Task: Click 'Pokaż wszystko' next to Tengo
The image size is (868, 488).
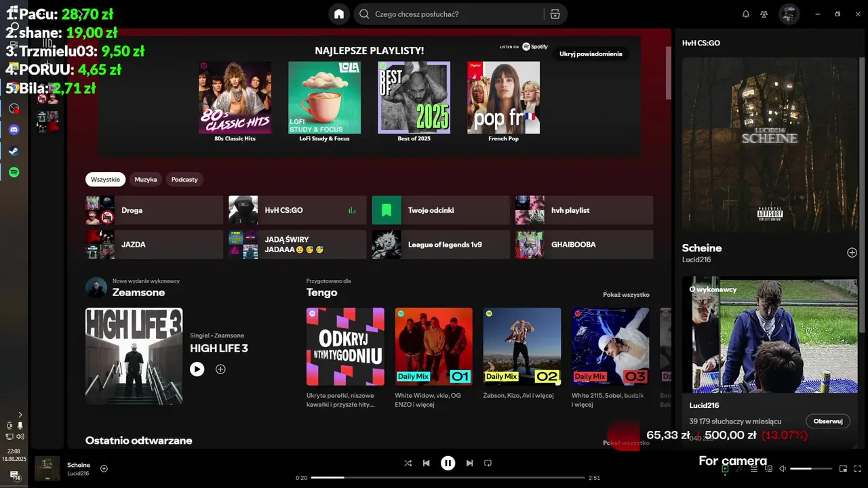Action: (626, 295)
